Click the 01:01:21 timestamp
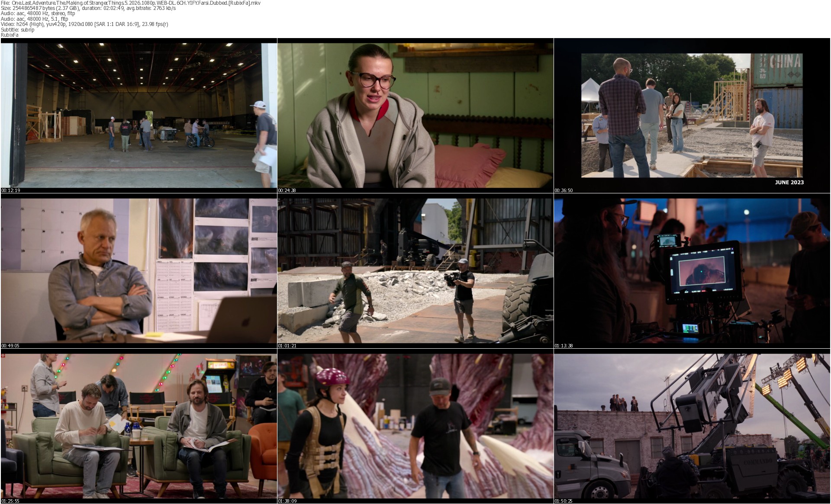The width and height of the screenshot is (831, 504). click(x=287, y=346)
